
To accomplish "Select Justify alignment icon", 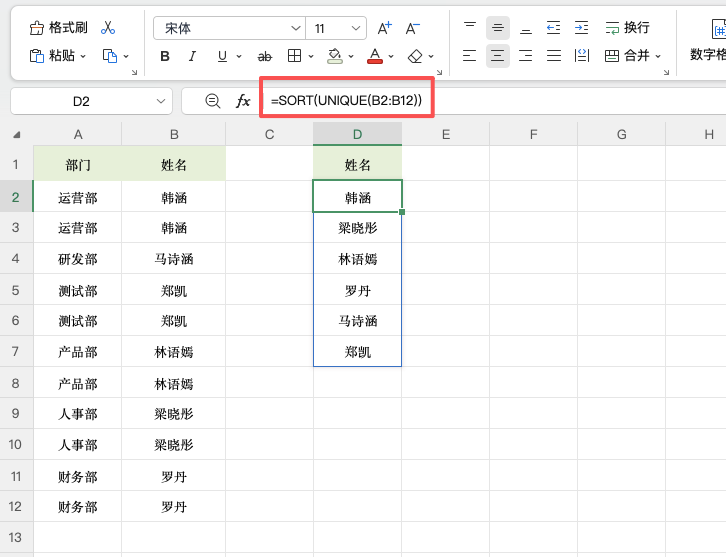I will tap(553, 56).
